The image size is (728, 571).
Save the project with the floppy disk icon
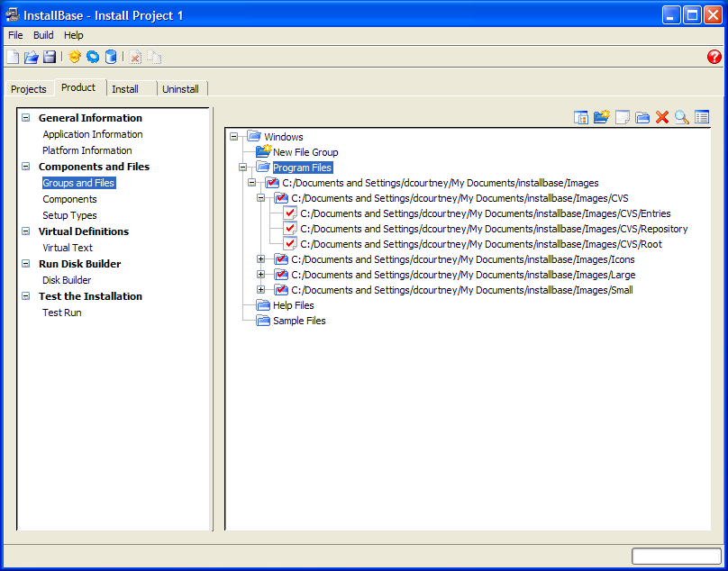[x=49, y=57]
